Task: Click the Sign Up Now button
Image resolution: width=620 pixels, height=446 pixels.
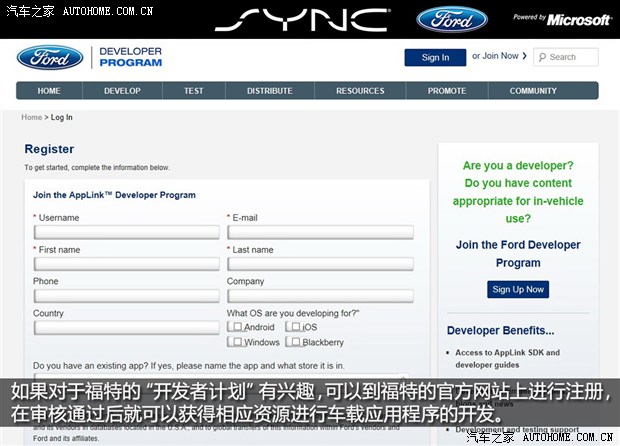Action: (x=518, y=289)
